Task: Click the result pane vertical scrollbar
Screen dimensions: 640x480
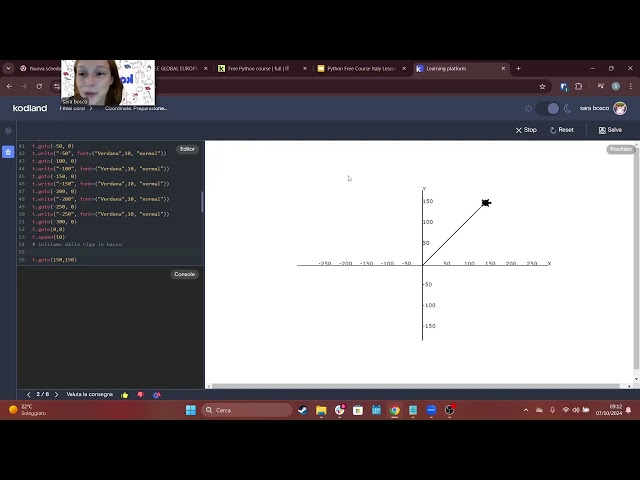Action: pyautogui.click(x=636, y=257)
